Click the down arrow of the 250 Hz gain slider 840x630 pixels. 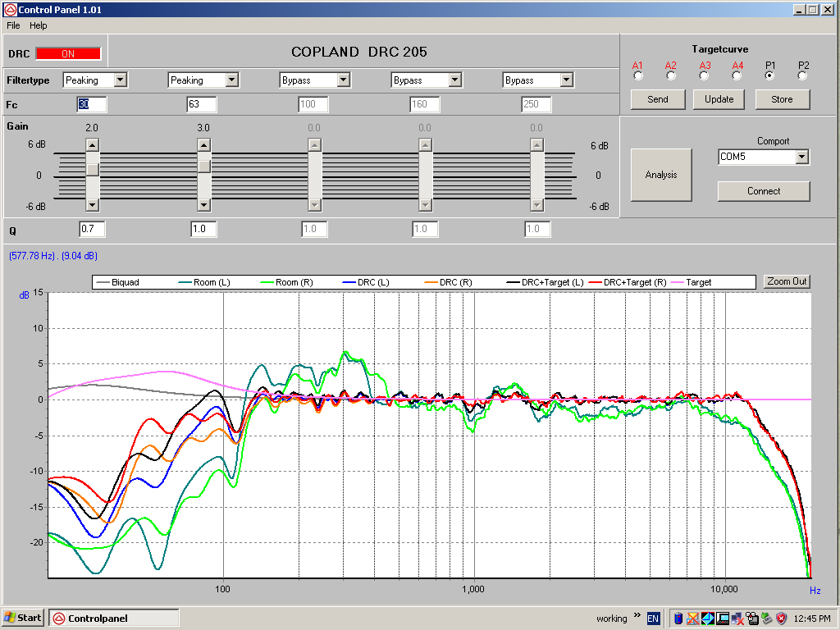tap(536, 204)
